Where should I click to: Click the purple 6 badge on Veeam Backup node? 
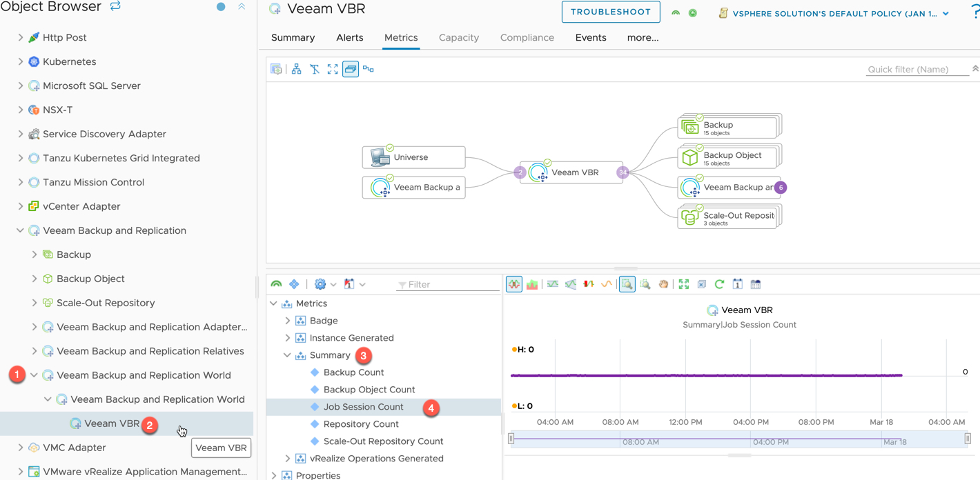click(x=781, y=187)
